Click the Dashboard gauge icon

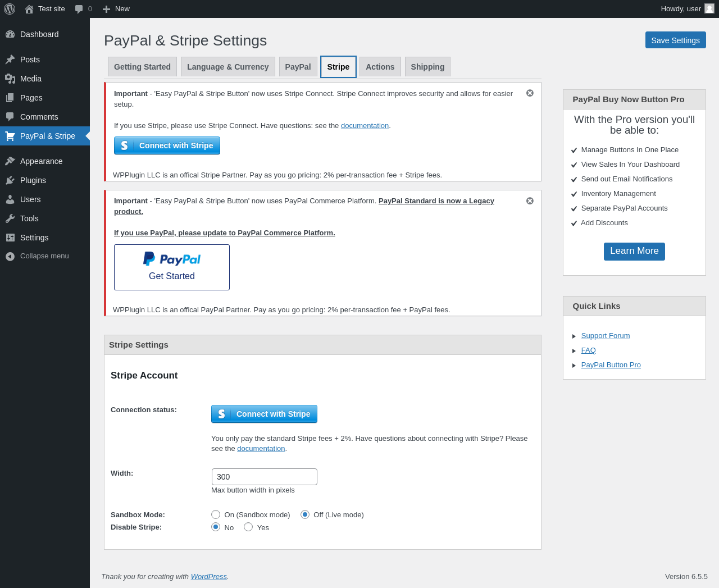10,34
